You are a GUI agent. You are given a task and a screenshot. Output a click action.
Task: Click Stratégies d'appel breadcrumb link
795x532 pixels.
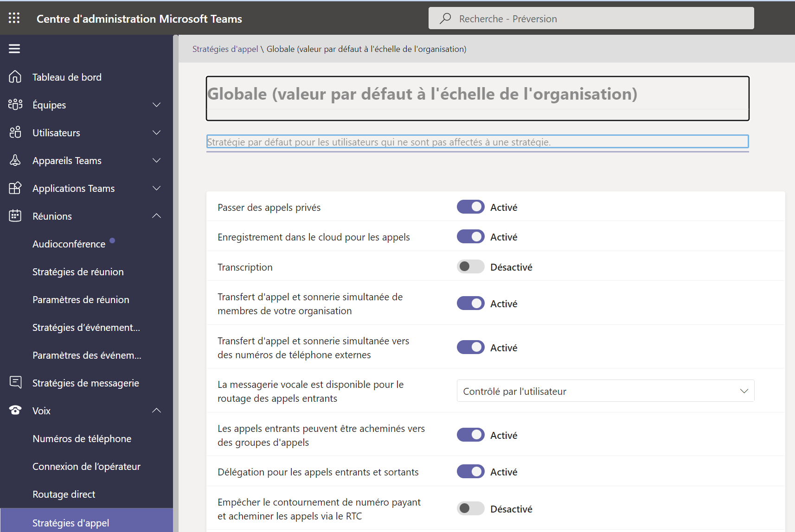pyautogui.click(x=225, y=49)
